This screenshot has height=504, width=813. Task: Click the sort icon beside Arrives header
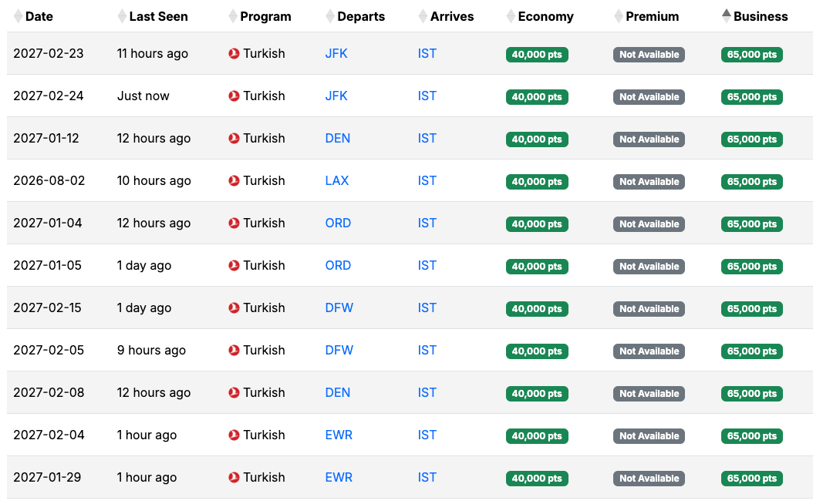423,16
